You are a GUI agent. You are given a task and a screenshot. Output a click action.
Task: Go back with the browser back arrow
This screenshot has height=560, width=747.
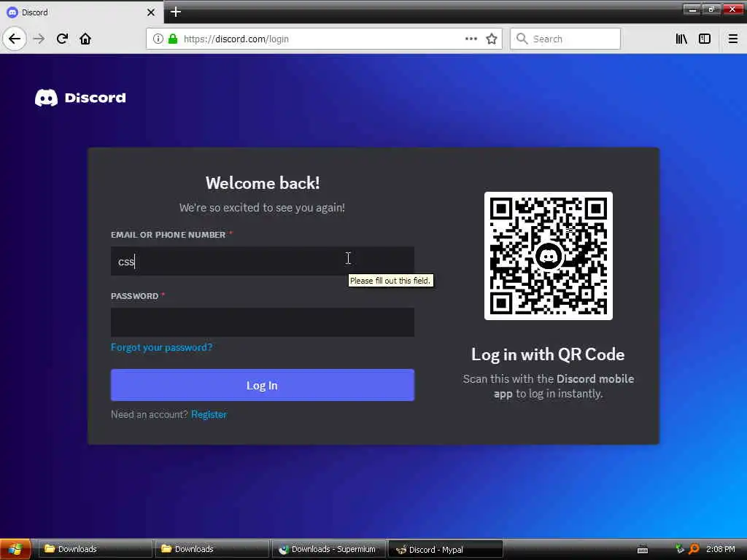15,39
